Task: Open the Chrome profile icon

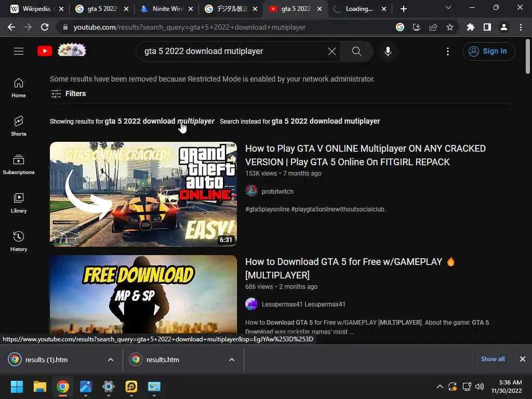Action: pyautogui.click(x=504, y=27)
